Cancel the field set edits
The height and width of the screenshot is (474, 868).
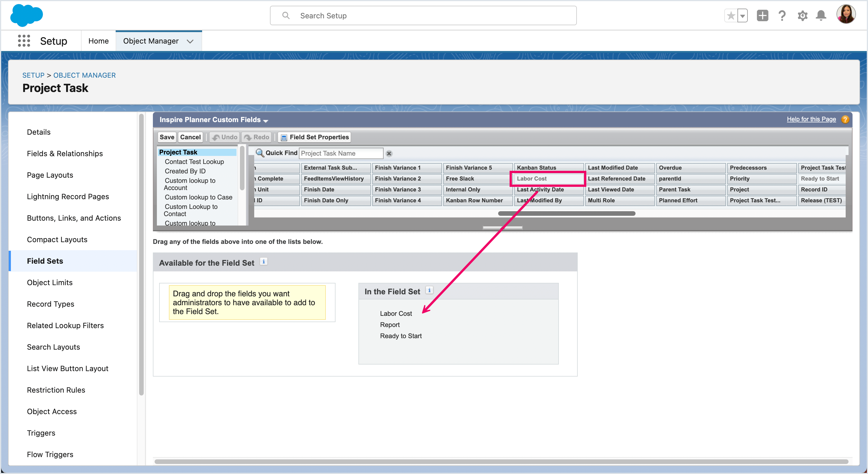point(190,137)
